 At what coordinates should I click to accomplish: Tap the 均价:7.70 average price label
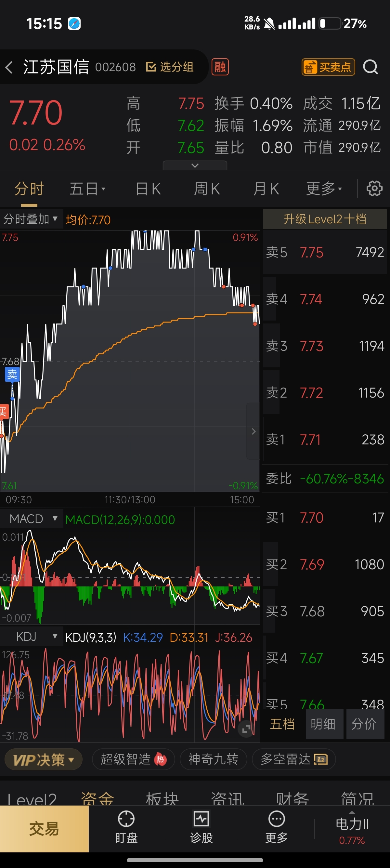pos(88,220)
